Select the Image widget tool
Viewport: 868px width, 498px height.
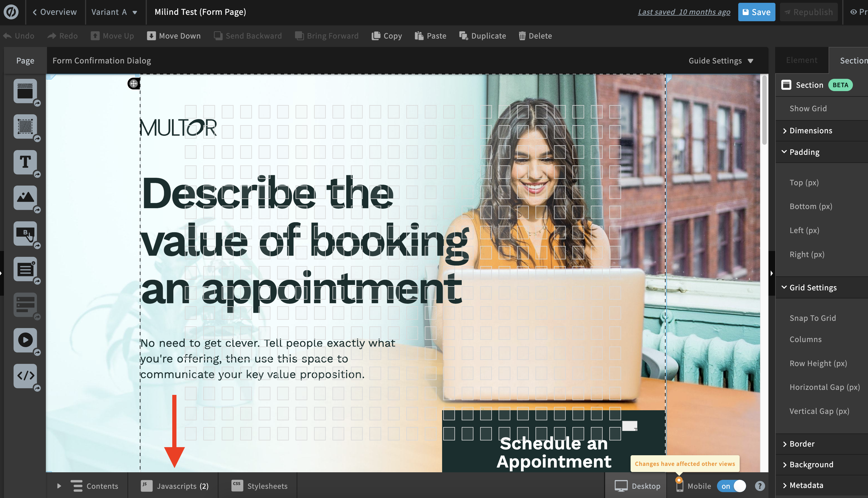[25, 198]
